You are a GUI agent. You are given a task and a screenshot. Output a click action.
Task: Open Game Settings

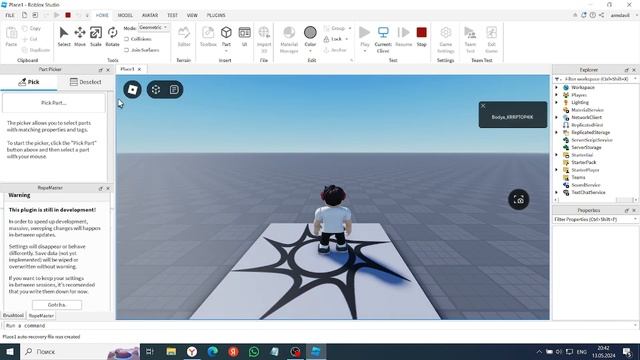[446, 39]
